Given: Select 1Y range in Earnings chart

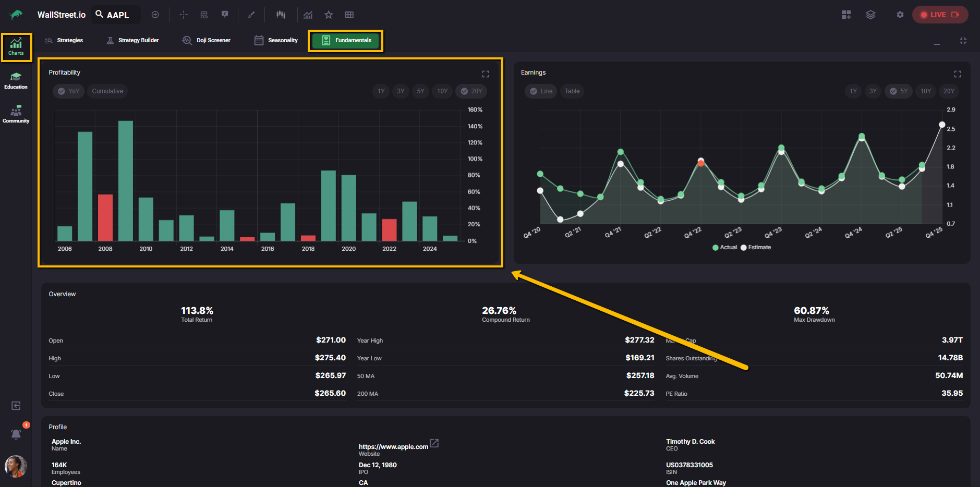Looking at the screenshot, I should (853, 91).
